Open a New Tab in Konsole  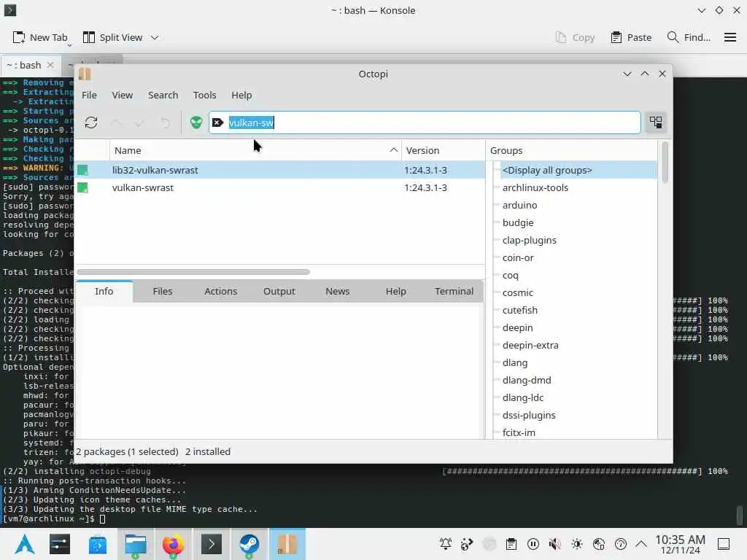[x=40, y=37]
